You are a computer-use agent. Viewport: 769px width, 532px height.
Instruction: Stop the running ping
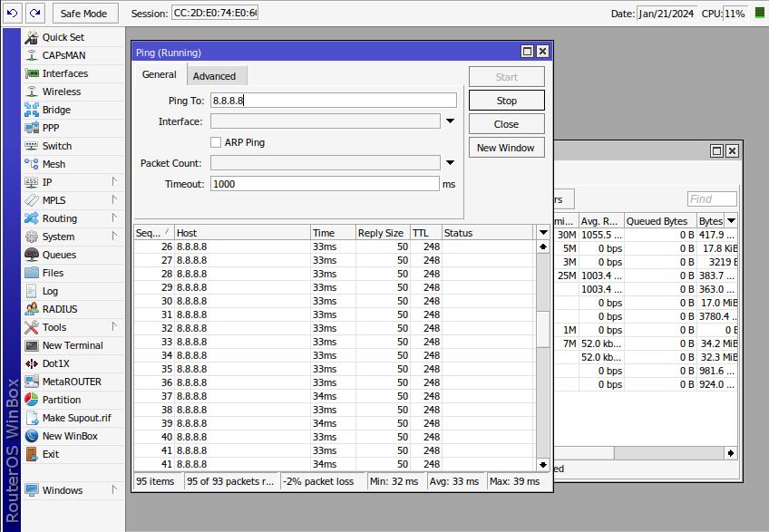pyautogui.click(x=507, y=101)
